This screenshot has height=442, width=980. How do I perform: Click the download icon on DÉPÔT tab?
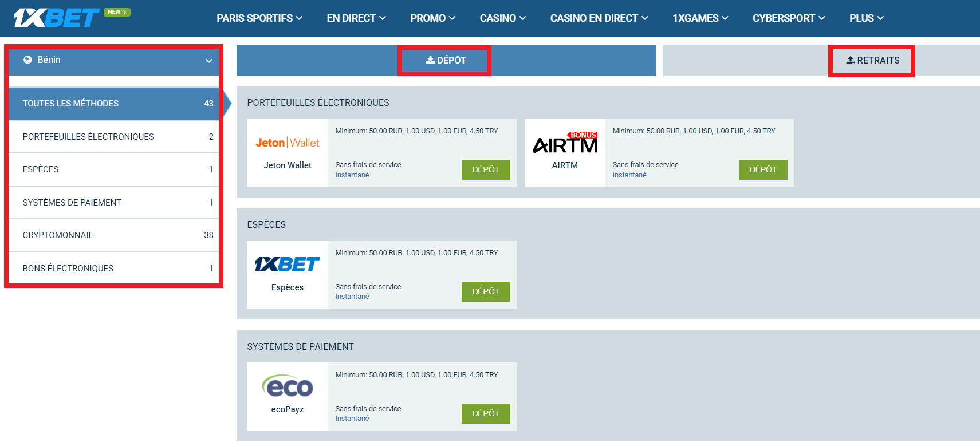tap(430, 60)
